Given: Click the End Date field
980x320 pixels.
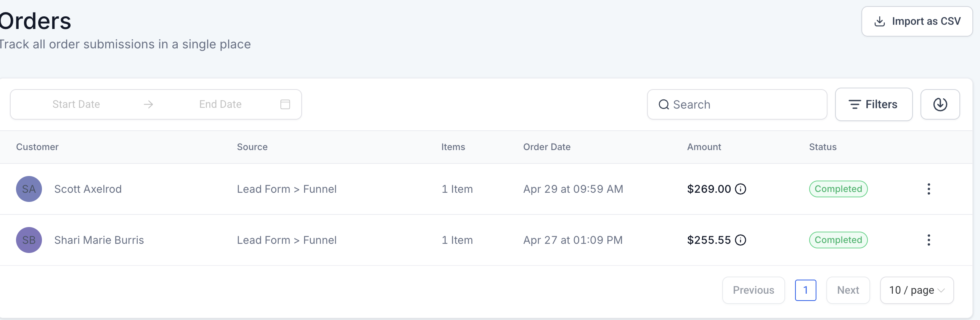Looking at the screenshot, I should tap(220, 104).
